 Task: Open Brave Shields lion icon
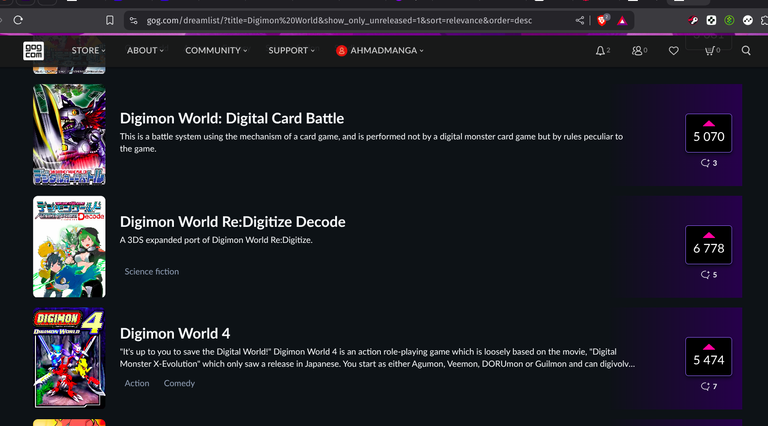602,20
